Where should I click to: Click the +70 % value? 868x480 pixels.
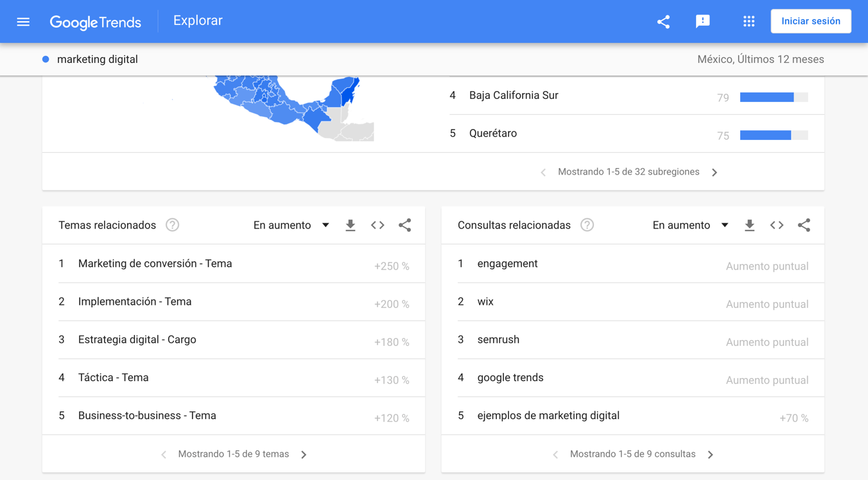click(x=794, y=418)
